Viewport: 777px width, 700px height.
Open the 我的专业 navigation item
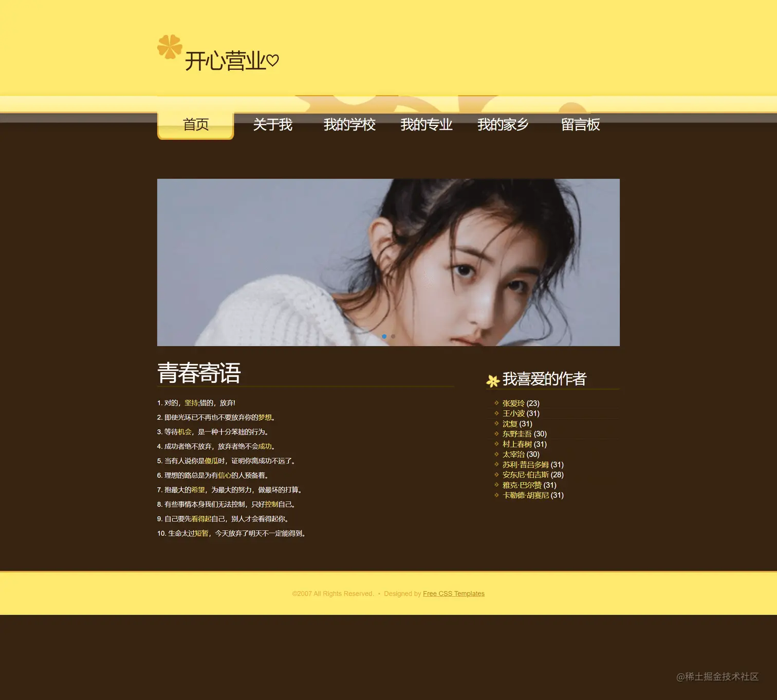point(427,125)
